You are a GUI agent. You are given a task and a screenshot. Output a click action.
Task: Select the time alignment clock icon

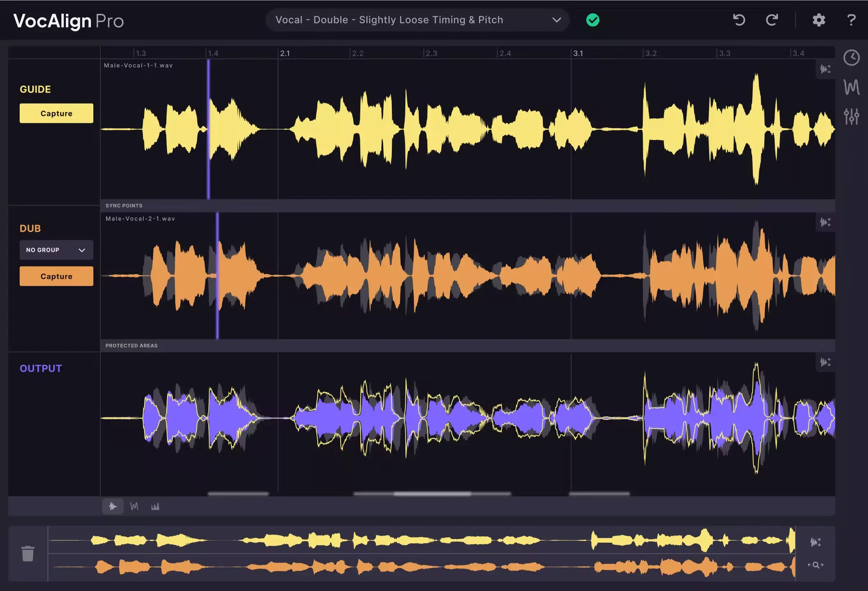[x=852, y=58]
